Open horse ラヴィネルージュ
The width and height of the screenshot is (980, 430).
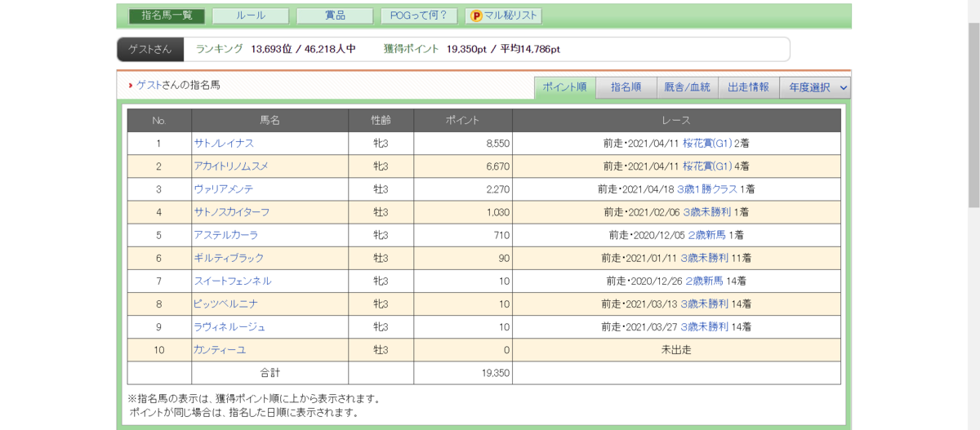229,326
